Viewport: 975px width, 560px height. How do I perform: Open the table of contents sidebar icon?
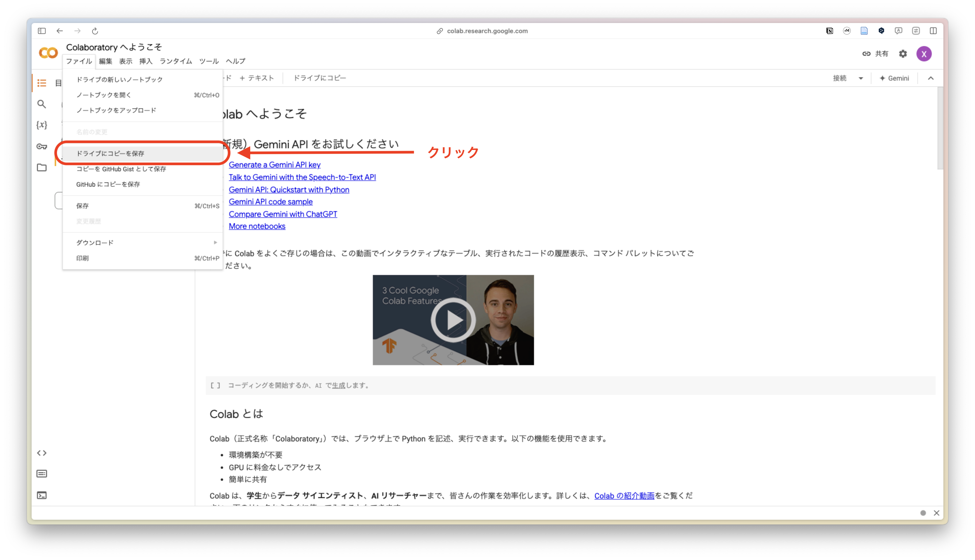pos(42,83)
